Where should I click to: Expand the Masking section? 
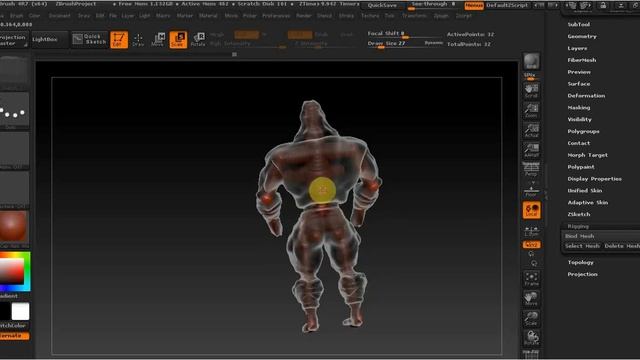578,107
